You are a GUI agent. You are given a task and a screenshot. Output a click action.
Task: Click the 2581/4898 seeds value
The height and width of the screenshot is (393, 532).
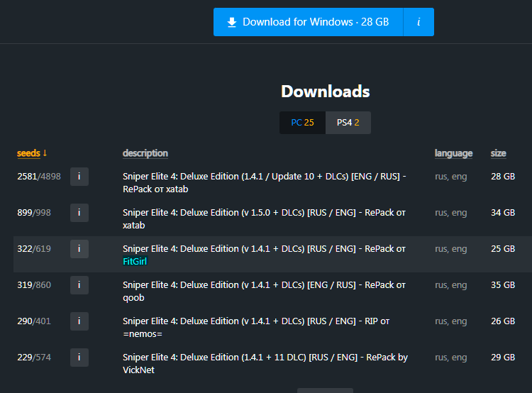pos(39,177)
